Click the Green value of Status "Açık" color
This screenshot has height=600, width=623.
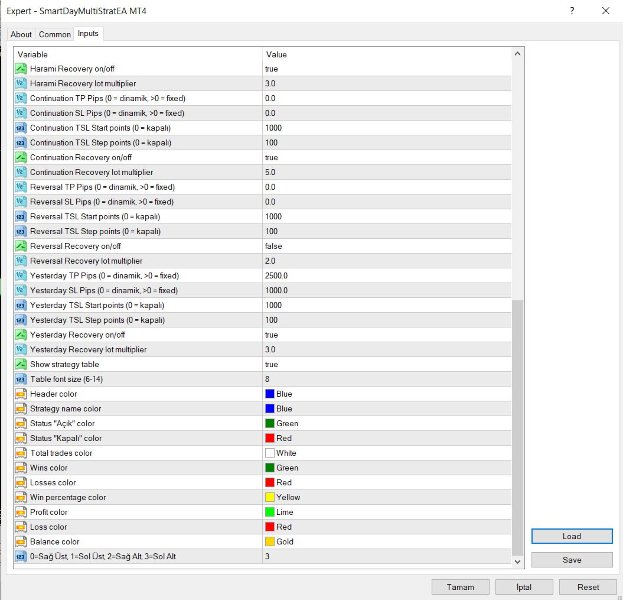[287, 424]
